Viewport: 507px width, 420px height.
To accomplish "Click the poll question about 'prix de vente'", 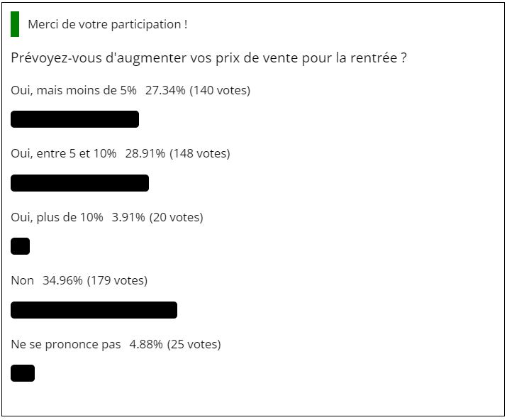I will click(x=209, y=58).
